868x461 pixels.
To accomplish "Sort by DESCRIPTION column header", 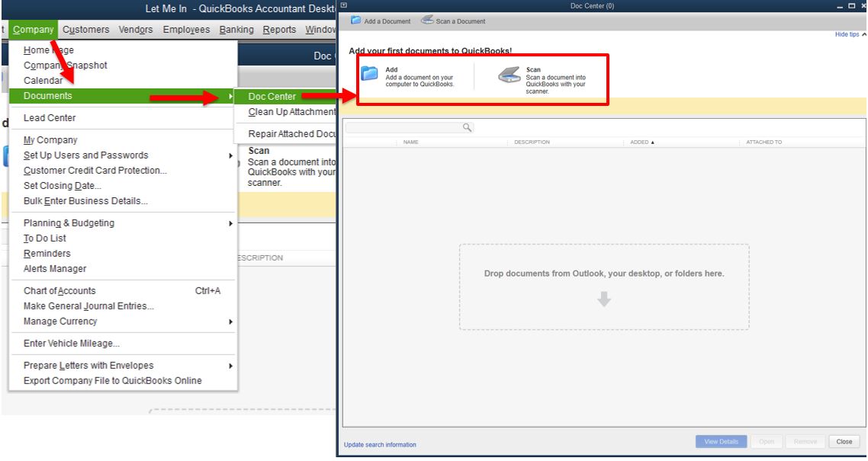I will 532,142.
